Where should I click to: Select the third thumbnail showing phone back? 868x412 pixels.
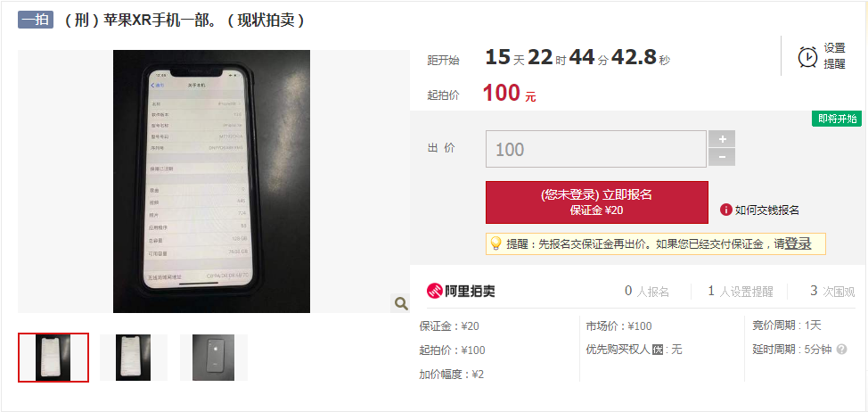tap(214, 358)
